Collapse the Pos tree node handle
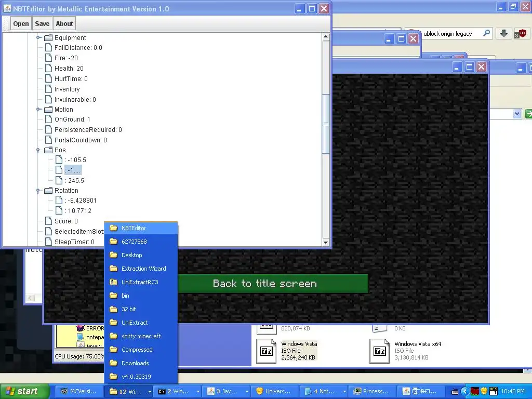Image resolution: width=532 pixels, height=399 pixels. coord(38,150)
